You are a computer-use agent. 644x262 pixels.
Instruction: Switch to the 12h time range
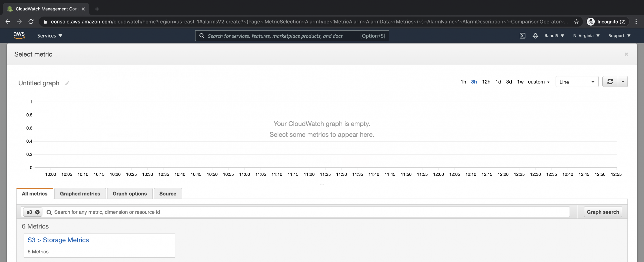pos(486,82)
